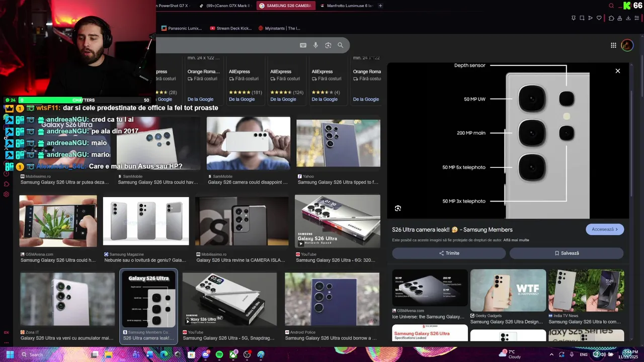This screenshot has height=362, width=644.
Task: Open YouTube S26 Ultra 6G video result
Action: 338,221
